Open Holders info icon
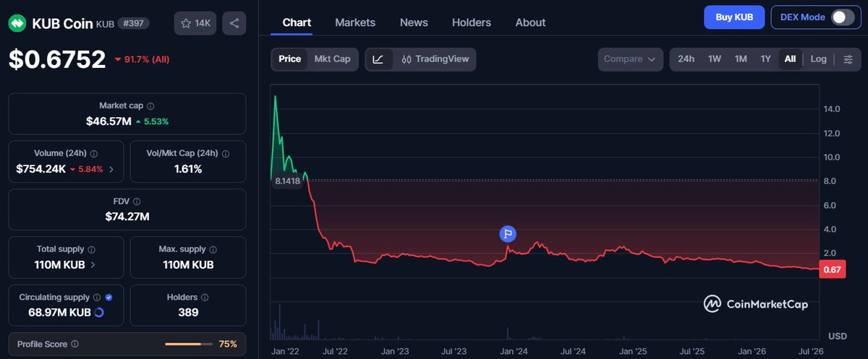This screenshot has height=359, width=868. (205, 297)
